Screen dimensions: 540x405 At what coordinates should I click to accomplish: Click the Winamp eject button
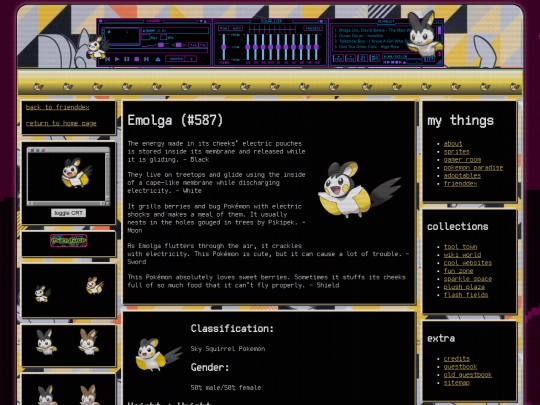point(158,59)
